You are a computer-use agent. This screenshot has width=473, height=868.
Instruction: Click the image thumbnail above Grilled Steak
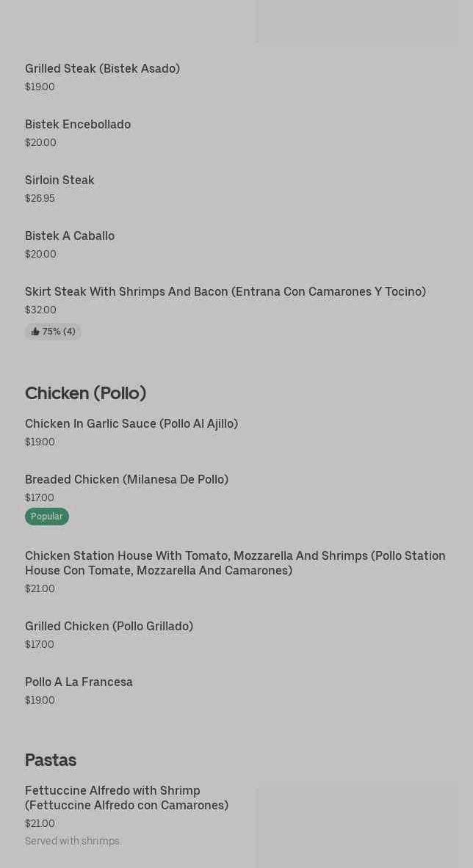pos(356,21)
